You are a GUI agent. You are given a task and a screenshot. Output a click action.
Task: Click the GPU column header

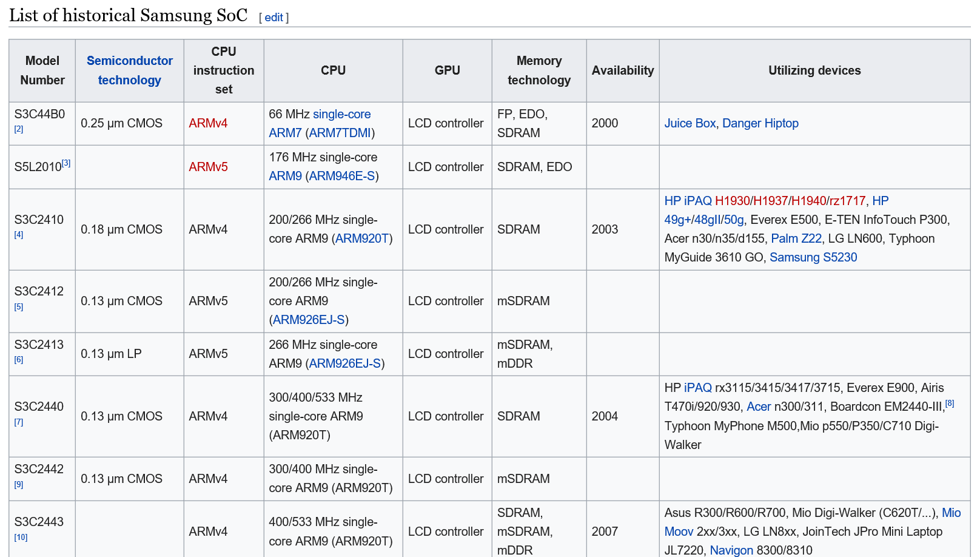[x=448, y=70]
